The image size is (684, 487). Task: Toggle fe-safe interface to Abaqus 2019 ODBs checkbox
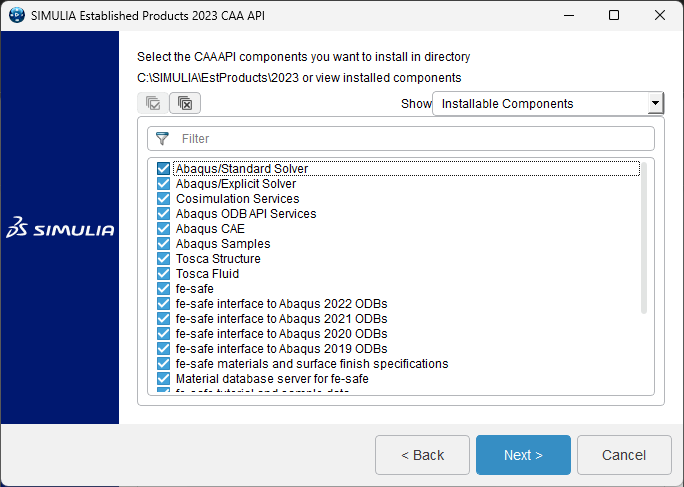(x=164, y=349)
